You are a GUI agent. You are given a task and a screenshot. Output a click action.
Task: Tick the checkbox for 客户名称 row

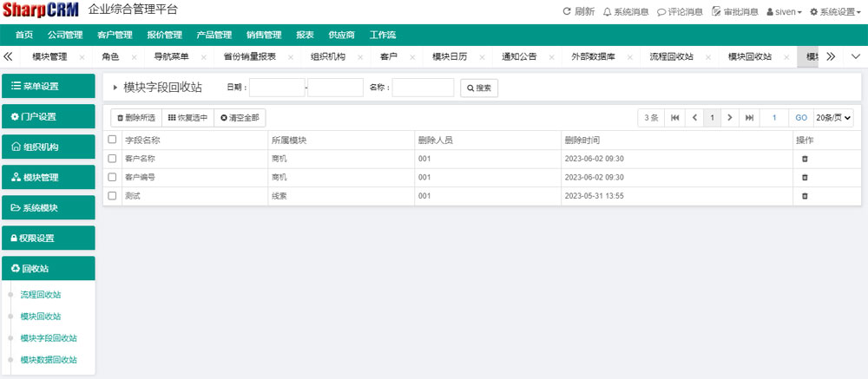[x=112, y=159]
